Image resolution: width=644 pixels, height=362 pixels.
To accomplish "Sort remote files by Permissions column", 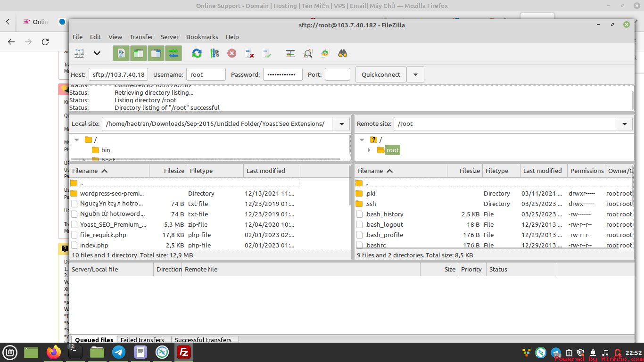I will click(586, 171).
